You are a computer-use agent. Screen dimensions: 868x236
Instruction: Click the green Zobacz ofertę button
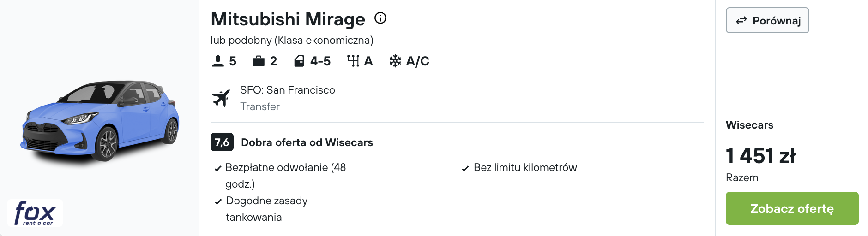click(792, 208)
